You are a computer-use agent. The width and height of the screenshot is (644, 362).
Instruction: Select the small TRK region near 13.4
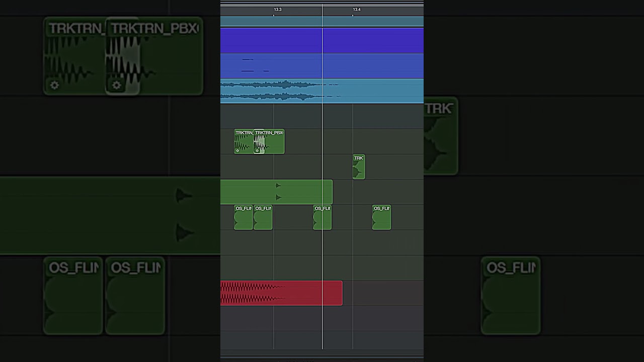pyautogui.click(x=359, y=166)
